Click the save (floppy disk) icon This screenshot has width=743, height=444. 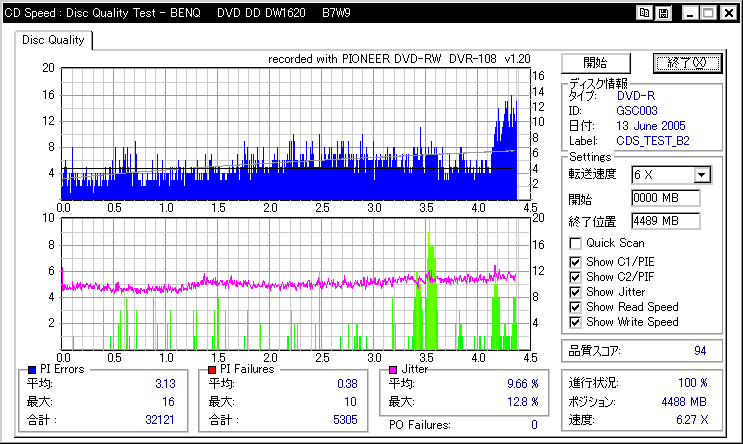[663, 13]
